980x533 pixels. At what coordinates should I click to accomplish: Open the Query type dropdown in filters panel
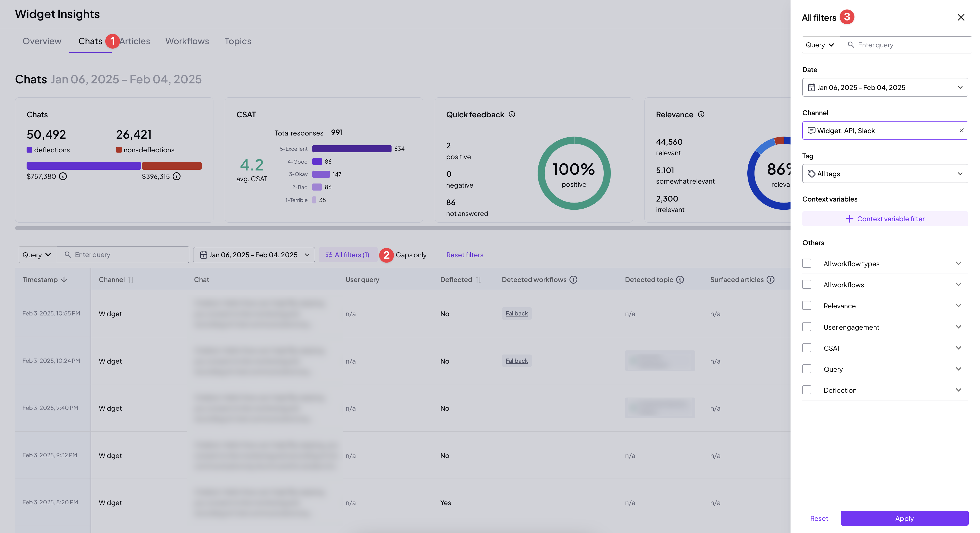click(820, 45)
